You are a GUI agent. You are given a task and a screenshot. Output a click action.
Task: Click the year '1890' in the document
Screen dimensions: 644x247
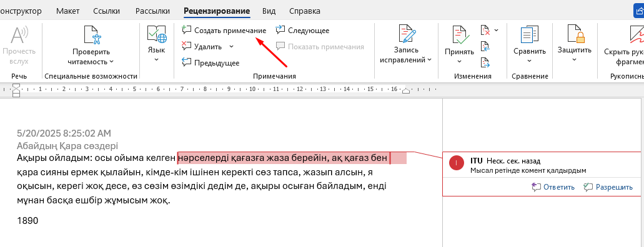(x=27, y=221)
